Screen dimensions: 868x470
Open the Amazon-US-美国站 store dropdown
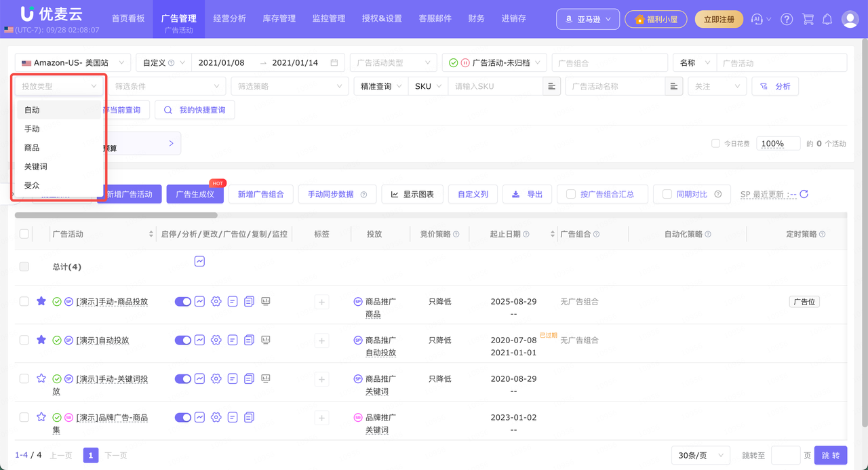pyautogui.click(x=73, y=62)
